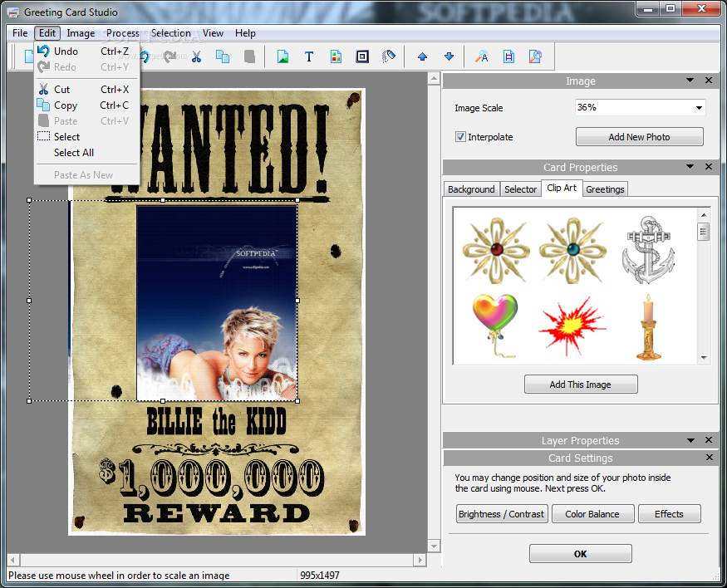This screenshot has width=727, height=588.
Task: Click the Add Image toolbar icon
Action: coord(282,57)
